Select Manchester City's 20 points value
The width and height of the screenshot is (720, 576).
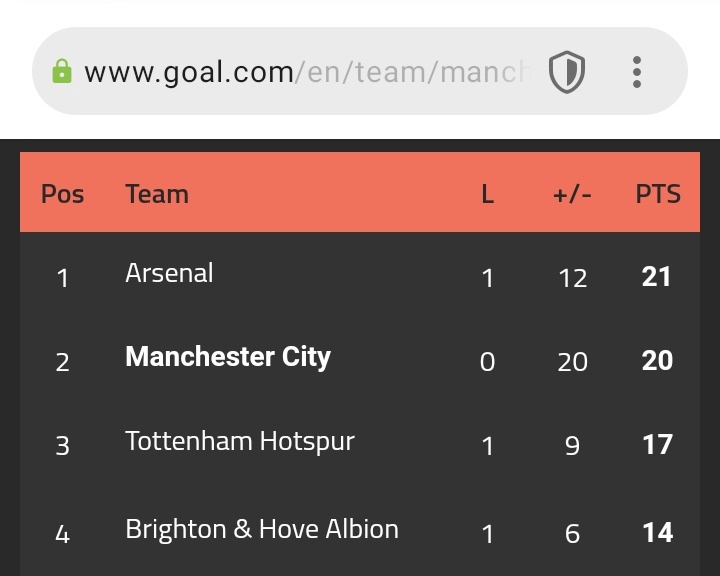tap(657, 361)
